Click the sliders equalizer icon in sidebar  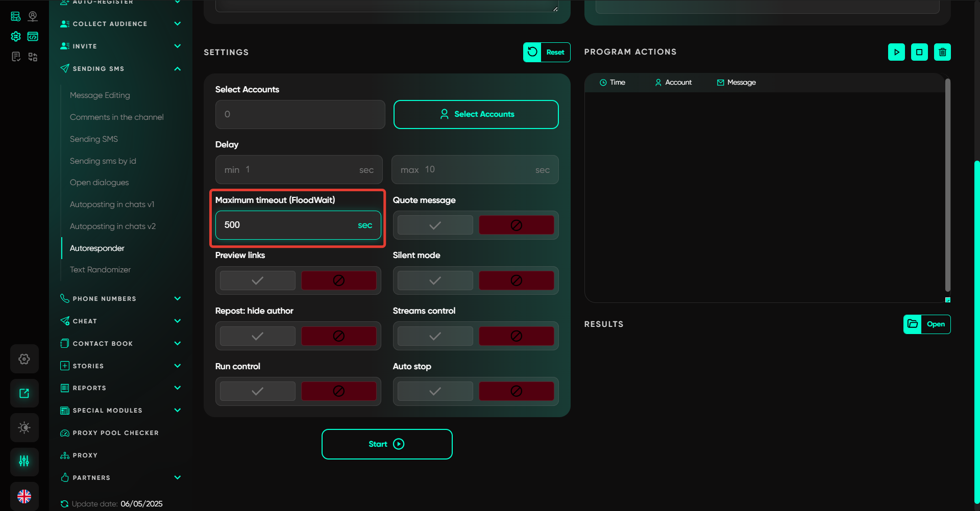tap(24, 462)
